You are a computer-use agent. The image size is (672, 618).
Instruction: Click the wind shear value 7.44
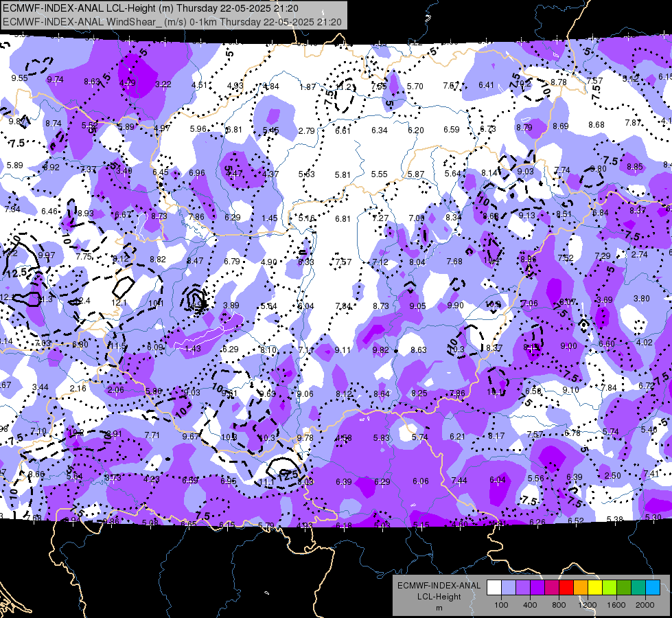[459, 481]
